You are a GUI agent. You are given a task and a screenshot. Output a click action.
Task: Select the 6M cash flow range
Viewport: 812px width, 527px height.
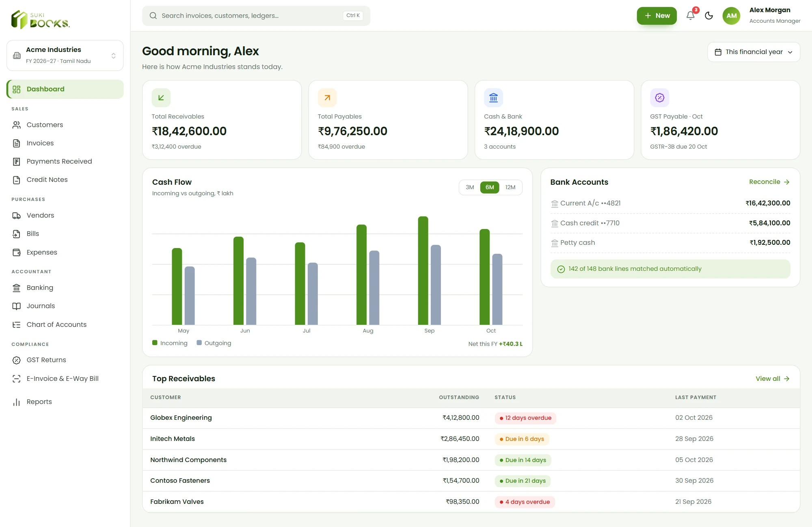490,187
